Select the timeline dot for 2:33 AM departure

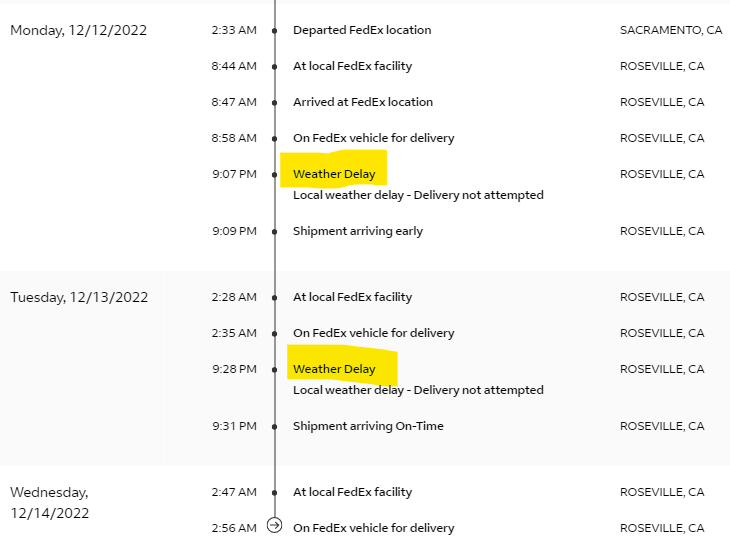point(275,31)
